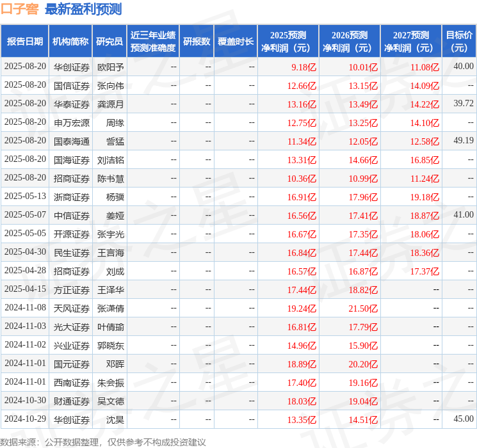
Task: Select the 机构简称 column header
Action: (x=70, y=42)
